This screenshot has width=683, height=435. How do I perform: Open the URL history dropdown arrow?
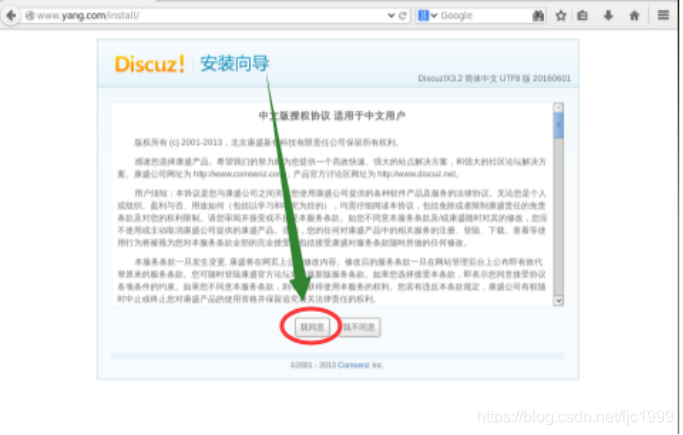(391, 16)
